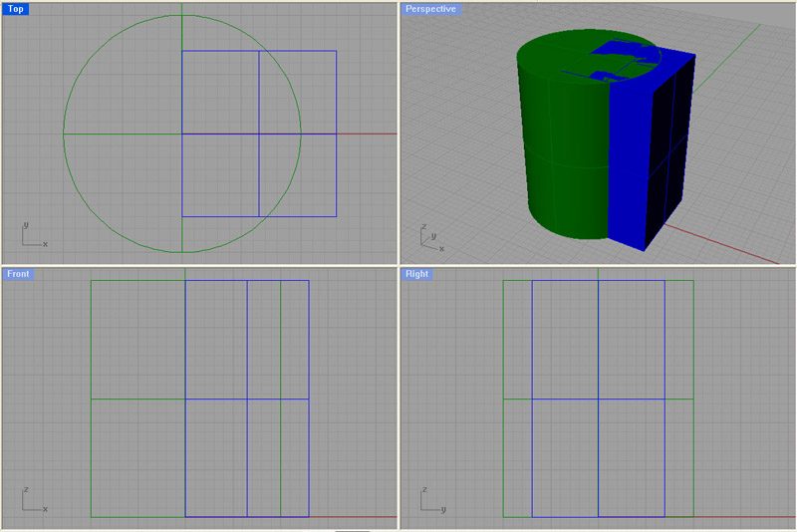Activate the Top viewport title label

tap(15, 9)
